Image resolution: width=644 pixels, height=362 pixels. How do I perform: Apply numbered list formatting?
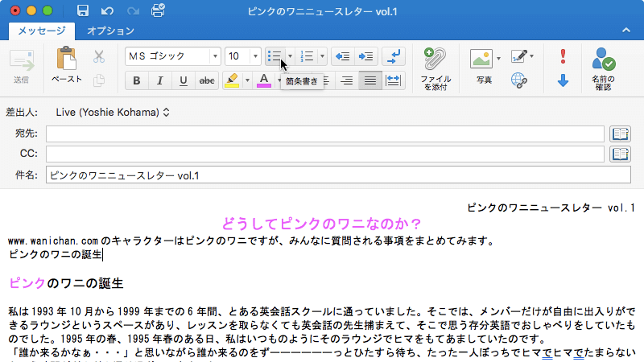(307, 56)
